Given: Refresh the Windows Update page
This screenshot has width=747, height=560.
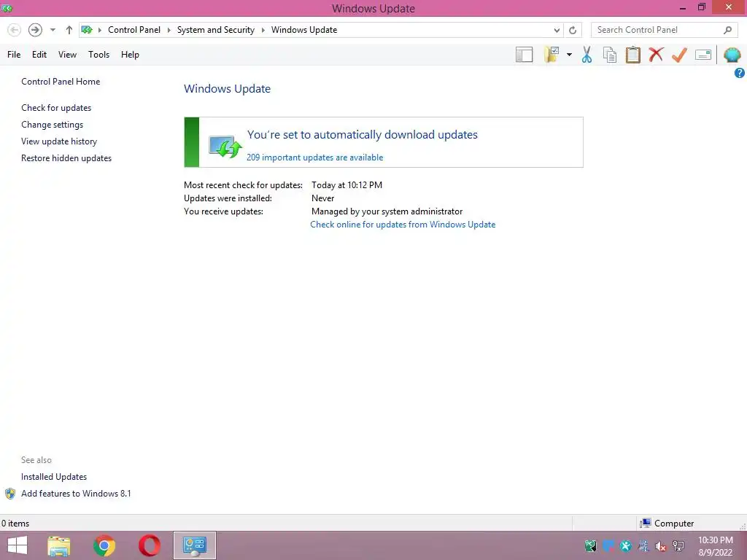Looking at the screenshot, I should [573, 30].
